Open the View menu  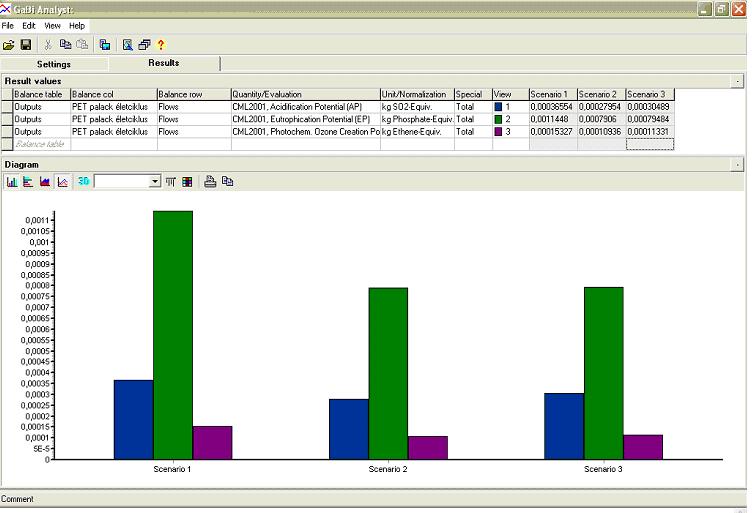(x=52, y=26)
